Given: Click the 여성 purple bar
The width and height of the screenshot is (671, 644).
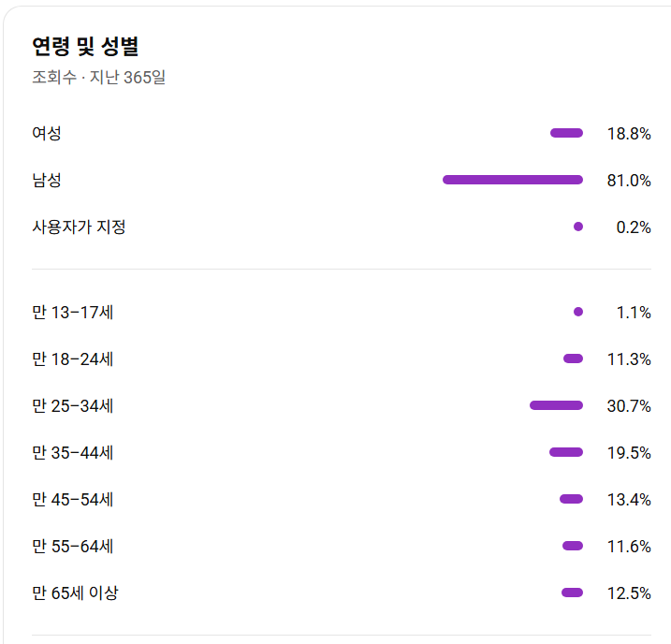Looking at the screenshot, I should [566, 133].
